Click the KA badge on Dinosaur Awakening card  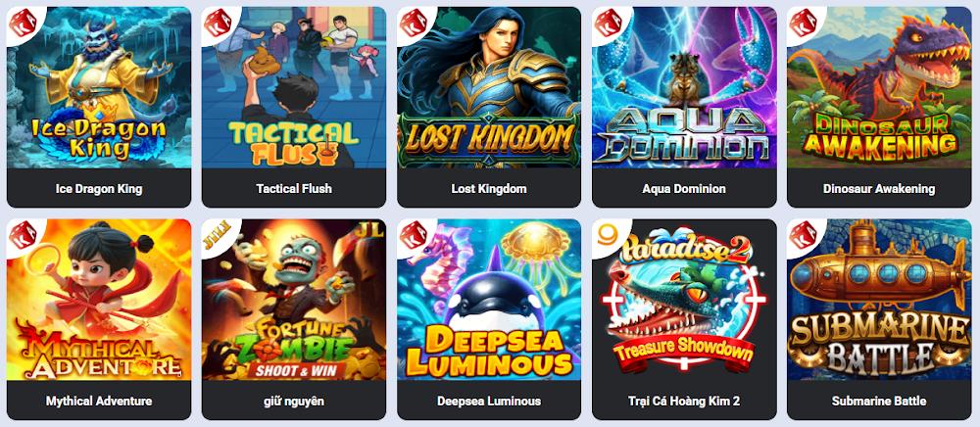click(803, 23)
